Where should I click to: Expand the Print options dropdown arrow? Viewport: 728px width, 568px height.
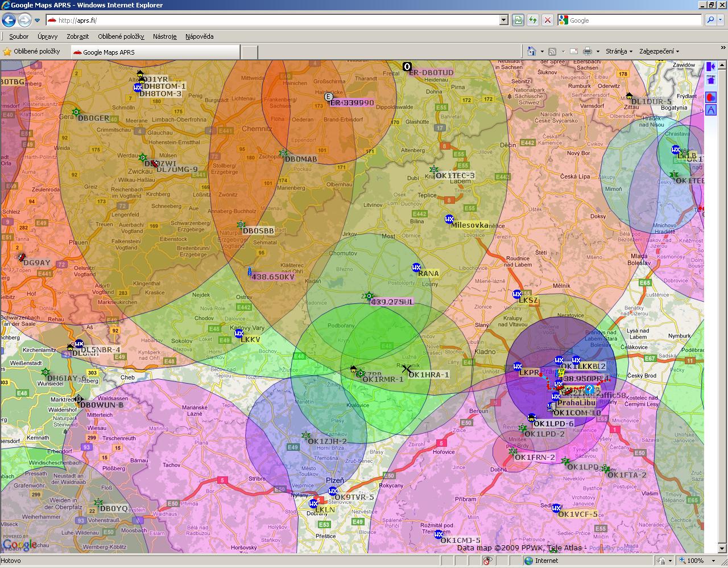click(x=598, y=52)
